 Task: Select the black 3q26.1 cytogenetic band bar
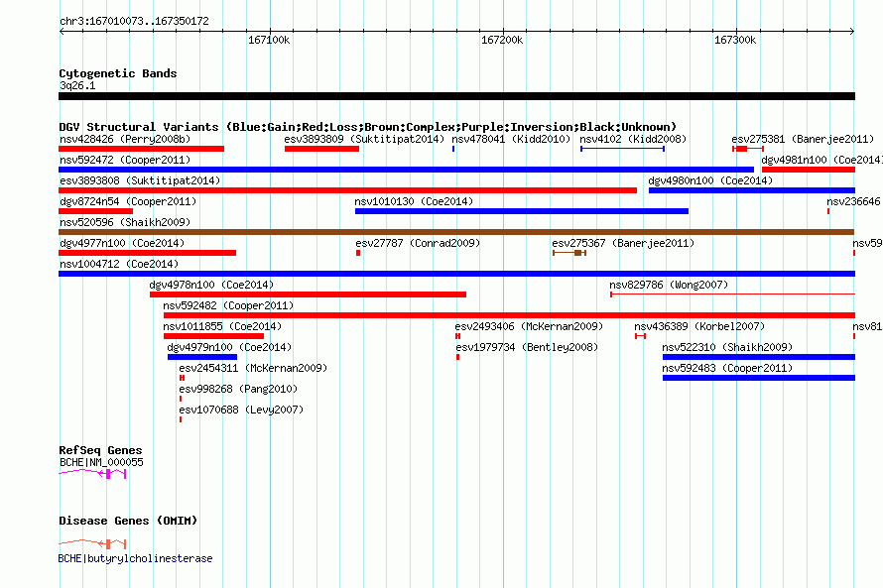(x=456, y=96)
